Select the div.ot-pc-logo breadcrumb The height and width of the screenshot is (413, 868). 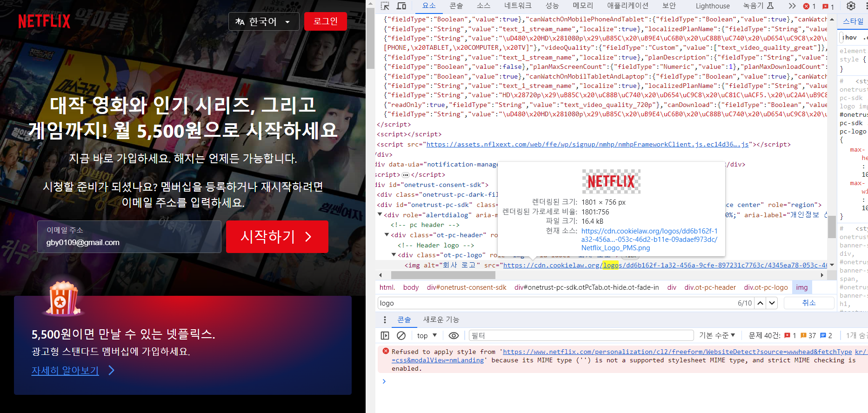[x=766, y=287]
